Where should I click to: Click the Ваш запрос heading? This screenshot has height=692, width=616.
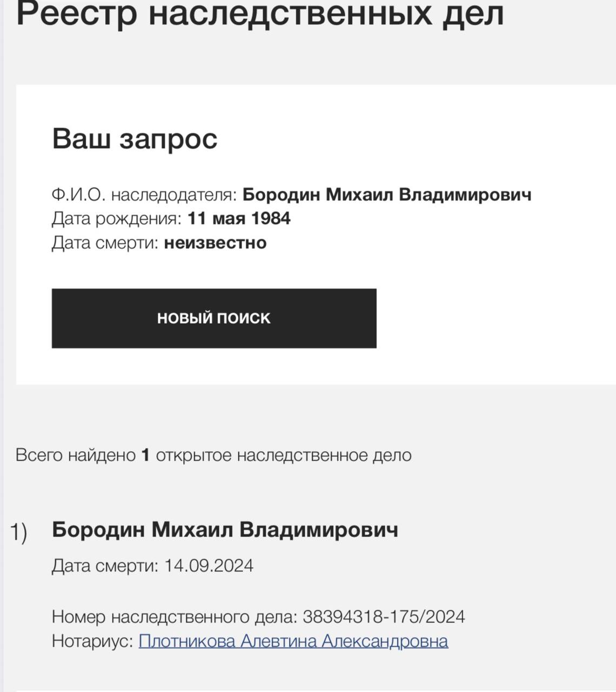click(135, 138)
